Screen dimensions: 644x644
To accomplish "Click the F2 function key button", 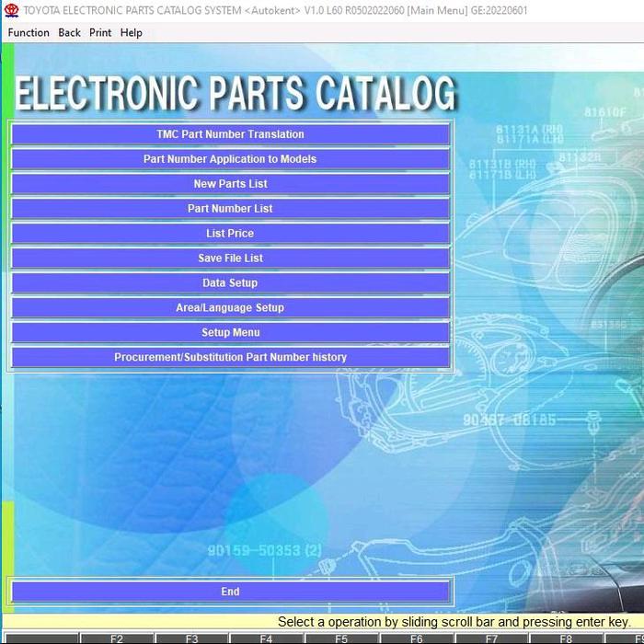I will click(117, 638).
